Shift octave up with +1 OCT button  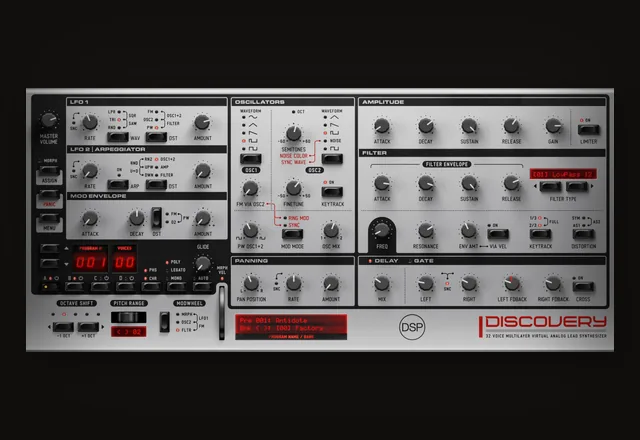[x=89, y=327]
